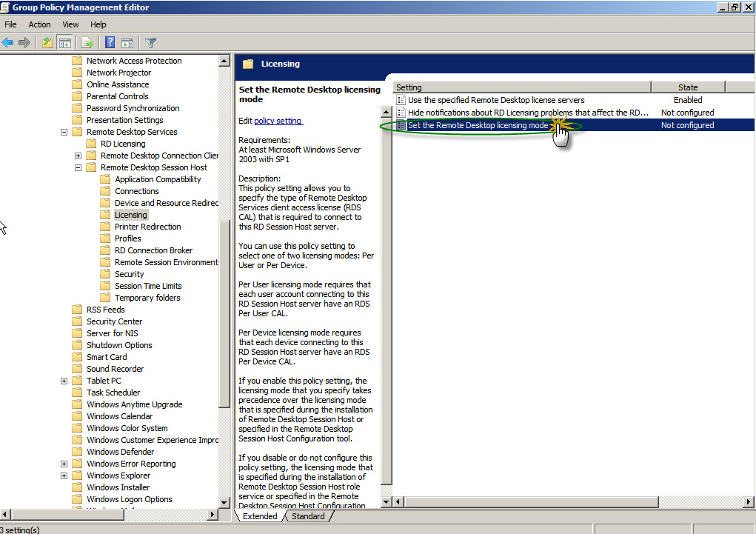Open the Help menu
This screenshot has height=534, width=756.
tap(98, 24)
